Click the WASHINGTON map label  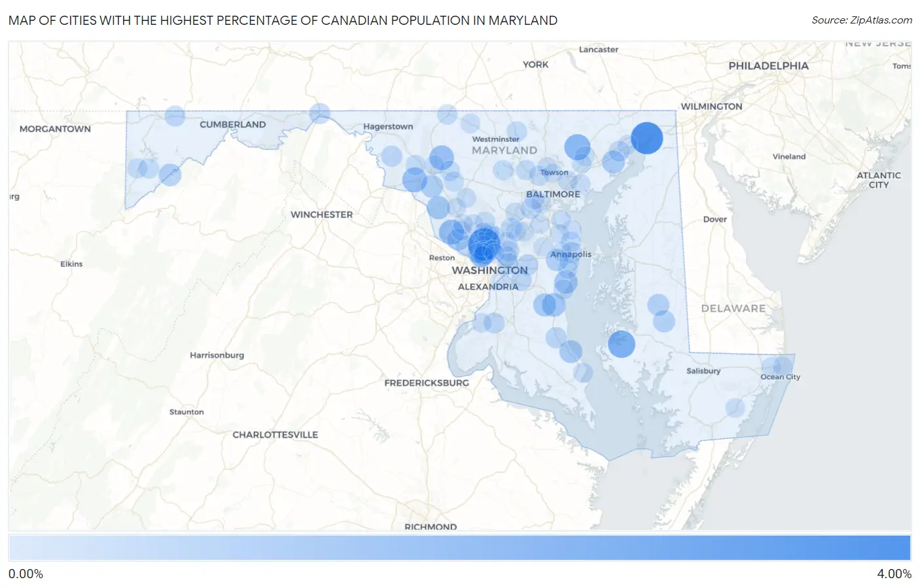click(x=489, y=270)
